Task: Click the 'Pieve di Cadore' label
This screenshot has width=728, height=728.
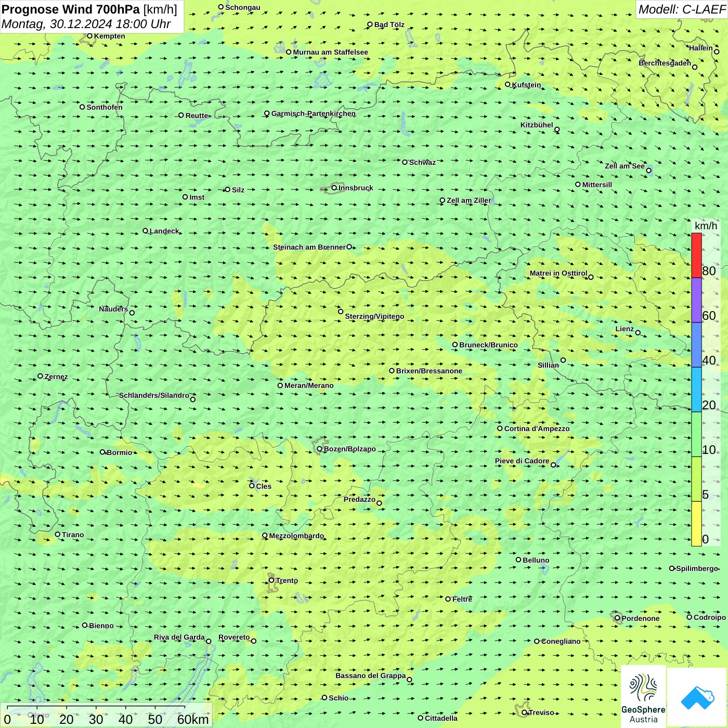Action: 522,461
